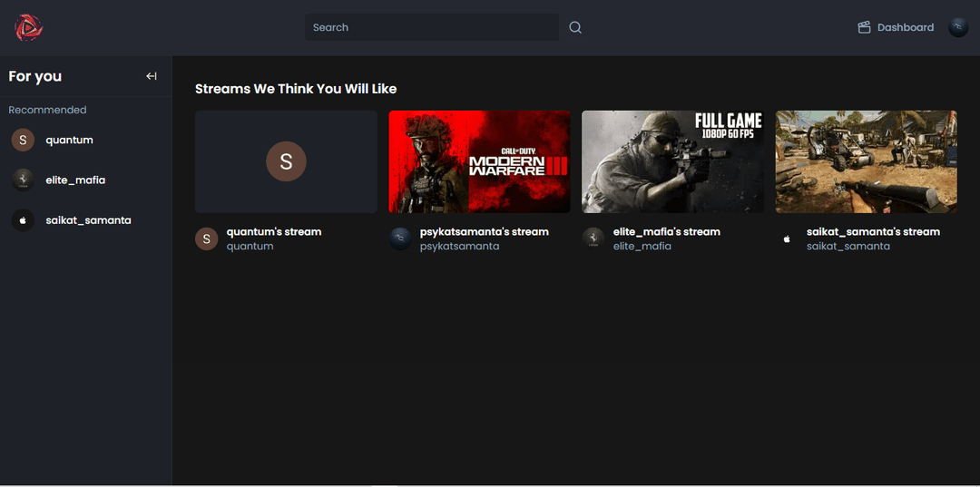Click the username quantum under its stream title
This screenshot has width=980, height=487.
[x=250, y=246]
